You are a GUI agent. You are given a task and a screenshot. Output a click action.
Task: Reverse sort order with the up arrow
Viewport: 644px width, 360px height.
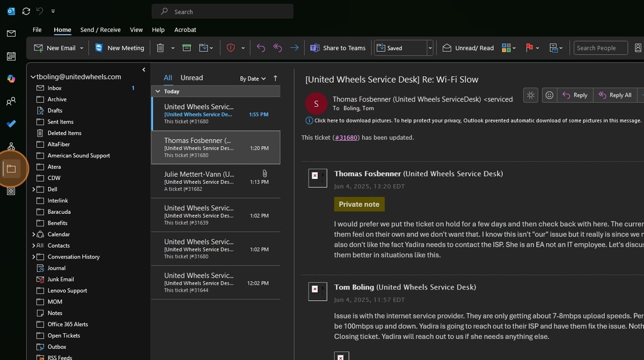pos(275,78)
